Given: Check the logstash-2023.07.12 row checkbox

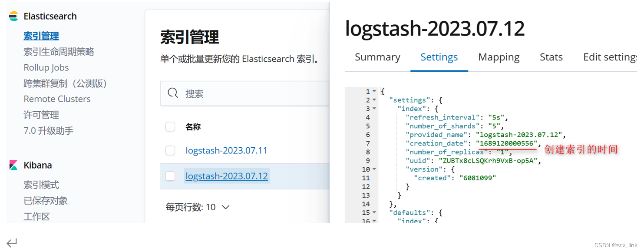Looking at the screenshot, I should pyautogui.click(x=170, y=176).
